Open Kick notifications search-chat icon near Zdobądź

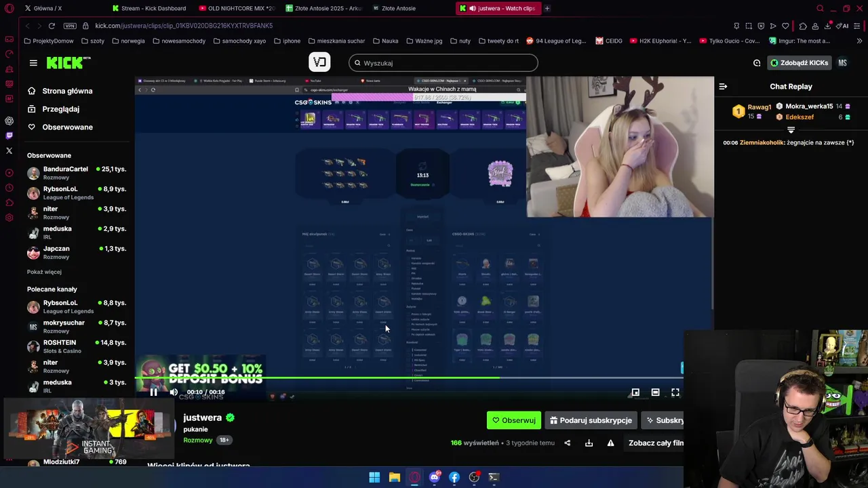[x=757, y=63]
